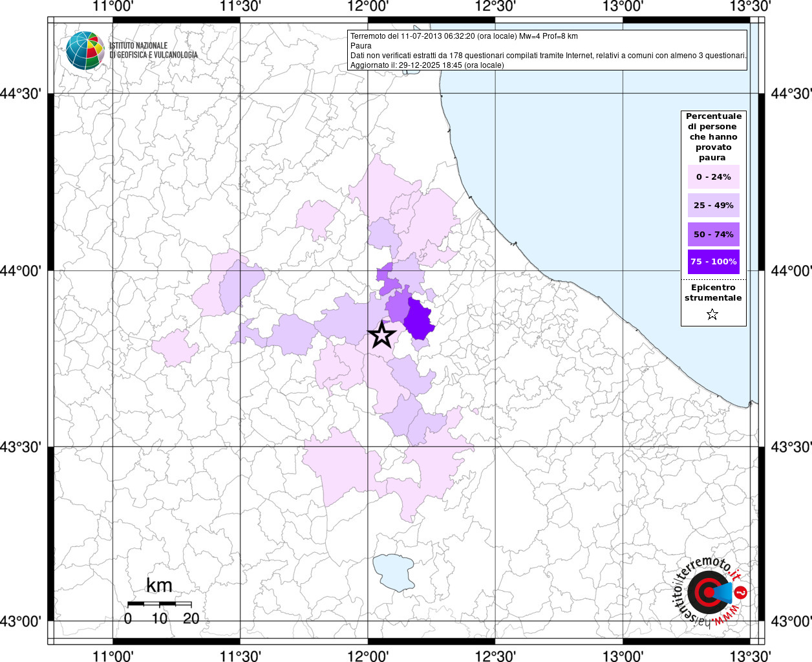Click the haisentitoilterremoto.it target logo
Viewport: 812px width, 662px height.
tap(709, 592)
